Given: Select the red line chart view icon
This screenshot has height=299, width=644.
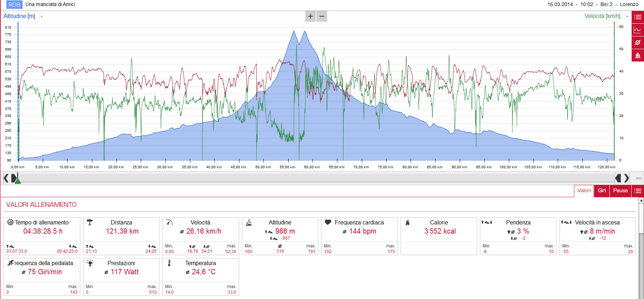Looking at the screenshot, I should tap(638, 30).
